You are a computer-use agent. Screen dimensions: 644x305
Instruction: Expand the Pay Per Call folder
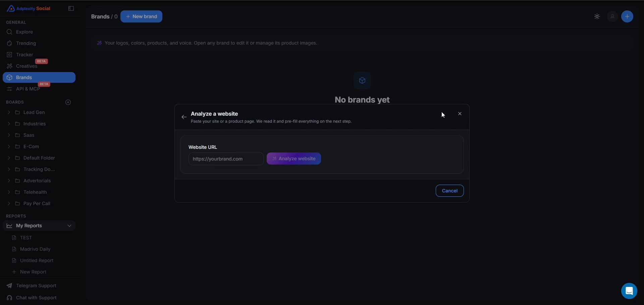click(9, 203)
